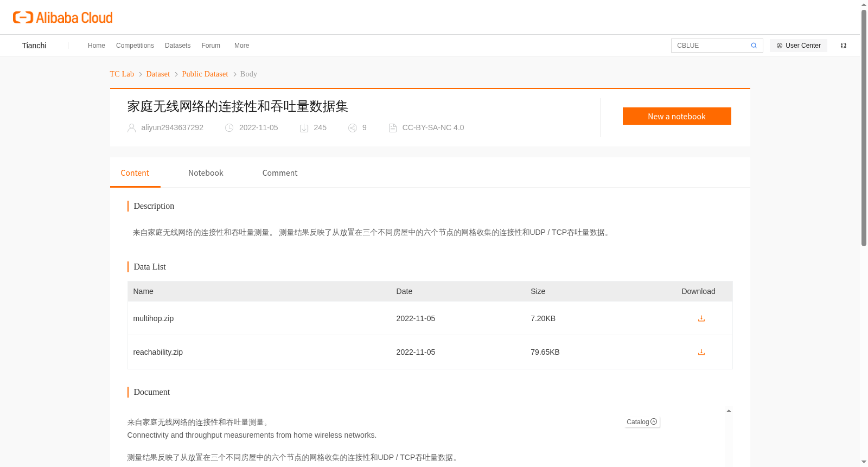Click the document section scroll up arrow
Image resolution: width=868 pixels, height=467 pixels.
point(729,411)
